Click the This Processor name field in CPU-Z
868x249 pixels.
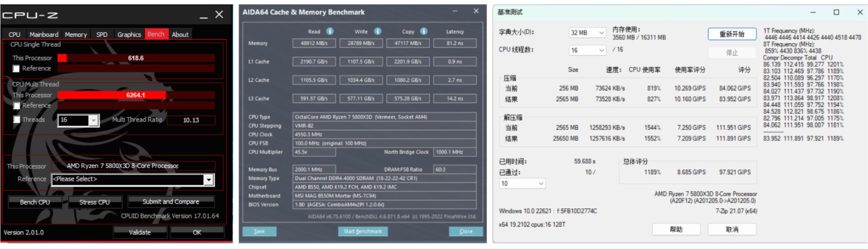tap(133, 166)
